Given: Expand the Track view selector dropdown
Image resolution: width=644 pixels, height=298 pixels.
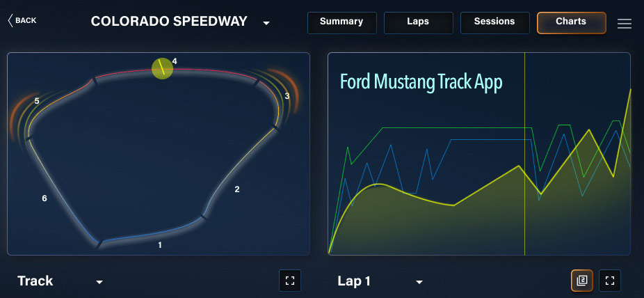Looking at the screenshot, I should point(99,282).
